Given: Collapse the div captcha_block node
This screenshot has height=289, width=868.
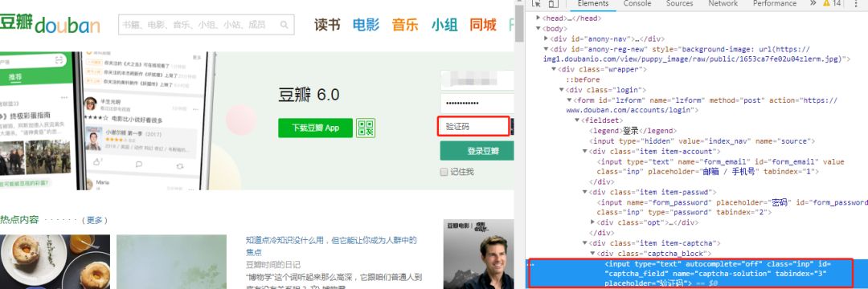Looking at the screenshot, I should pyautogui.click(x=593, y=253).
